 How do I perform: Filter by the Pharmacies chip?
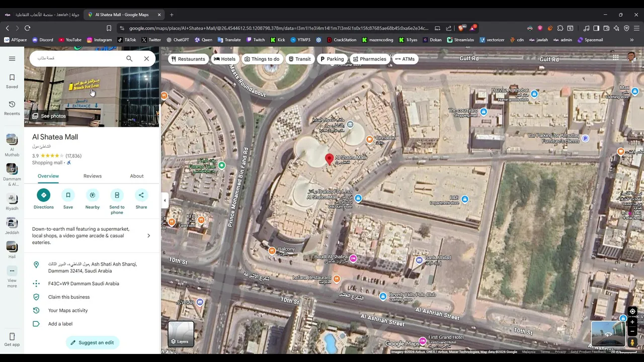[x=369, y=59]
